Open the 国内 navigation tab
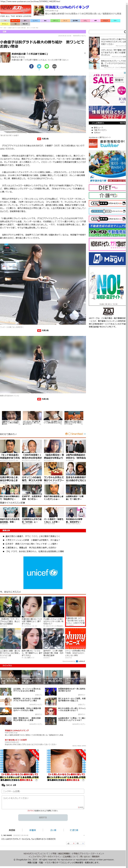This screenshot has width=128, height=868. tap(25, 21)
